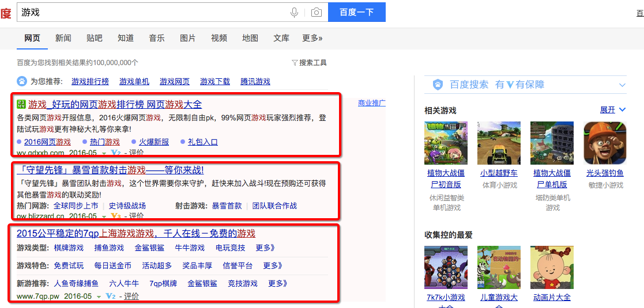
Task: Open the 人鱼奇缘捕鱼 link
Action: 76,283
